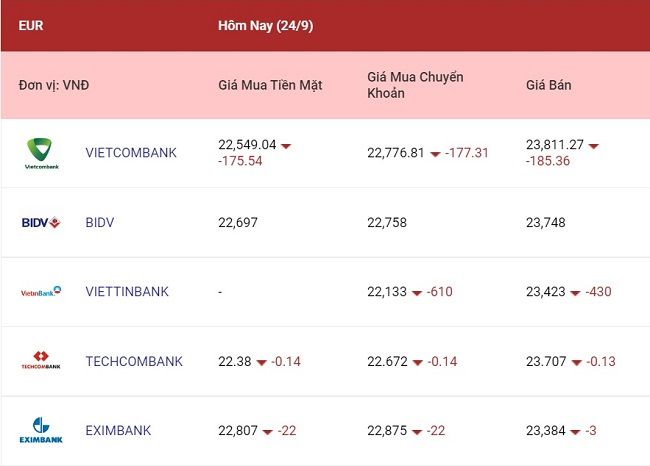Open the VIETCOMBANK link
The image size is (650, 466).
coord(131,153)
